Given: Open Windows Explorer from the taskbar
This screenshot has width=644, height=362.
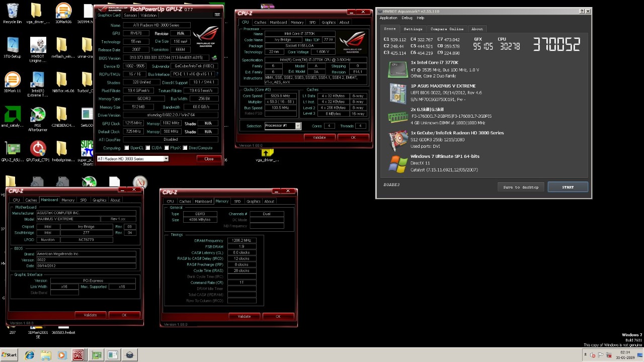Looking at the screenshot, I should 46,355.
